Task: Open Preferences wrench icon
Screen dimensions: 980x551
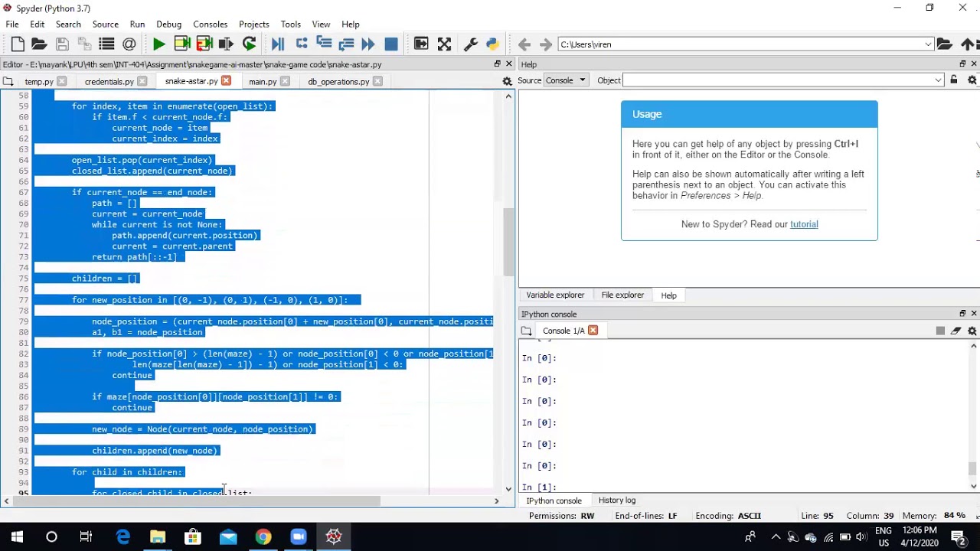Action: pos(471,44)
